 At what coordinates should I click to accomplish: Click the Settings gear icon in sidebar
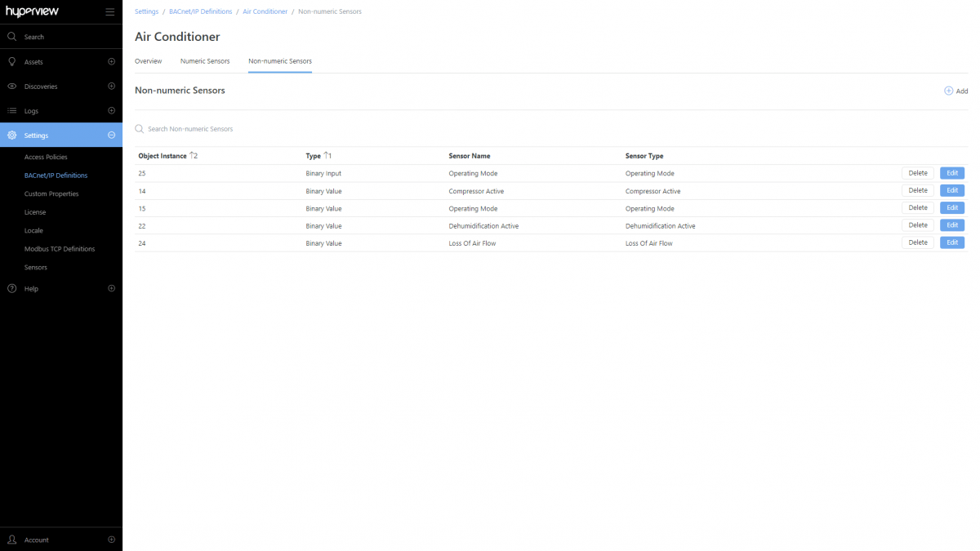point(11,135)
